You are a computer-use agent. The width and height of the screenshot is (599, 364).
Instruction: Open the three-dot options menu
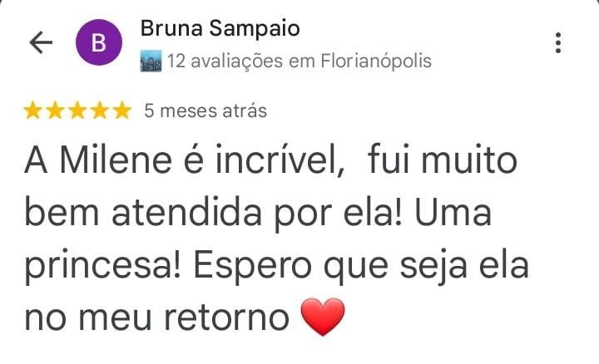(x=558, y=42)
